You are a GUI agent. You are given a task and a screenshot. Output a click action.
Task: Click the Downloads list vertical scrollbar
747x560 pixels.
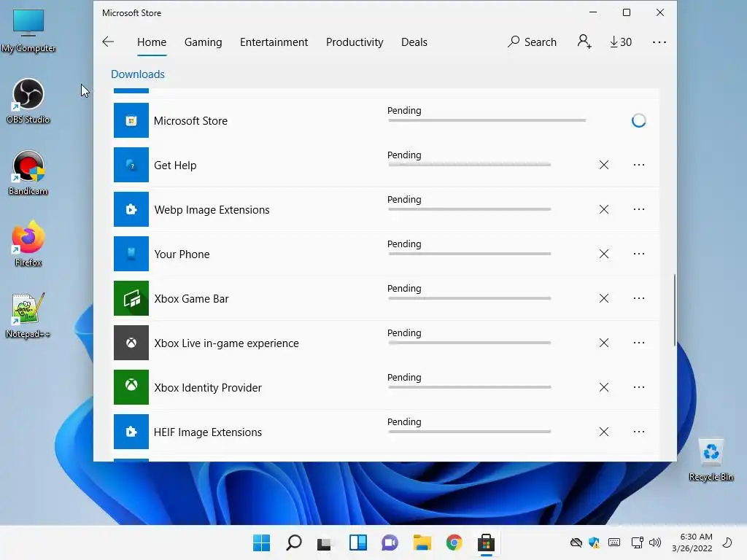pyautogui.click(x=675, y=309)
